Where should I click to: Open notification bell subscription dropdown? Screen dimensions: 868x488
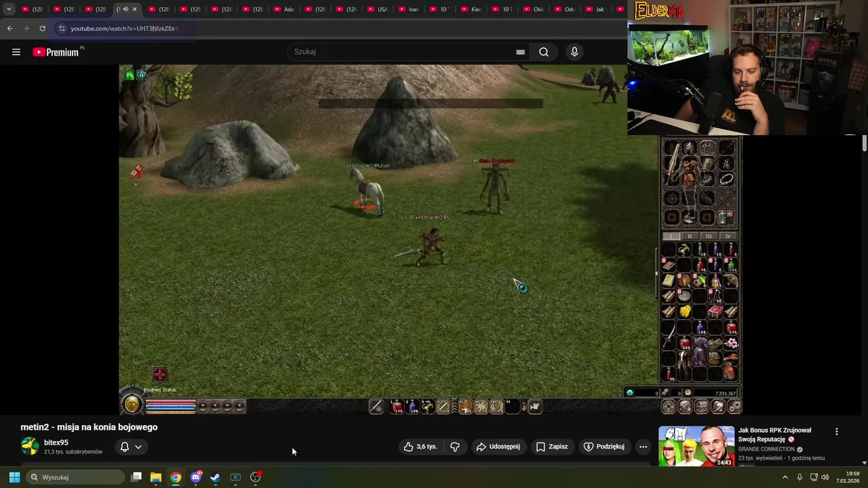click(131, 447)
